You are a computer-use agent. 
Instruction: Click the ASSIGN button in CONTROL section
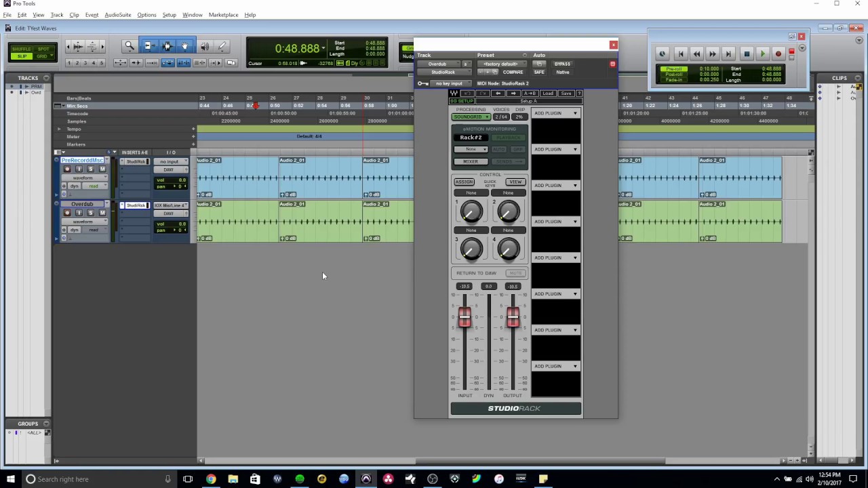[464, 182]
